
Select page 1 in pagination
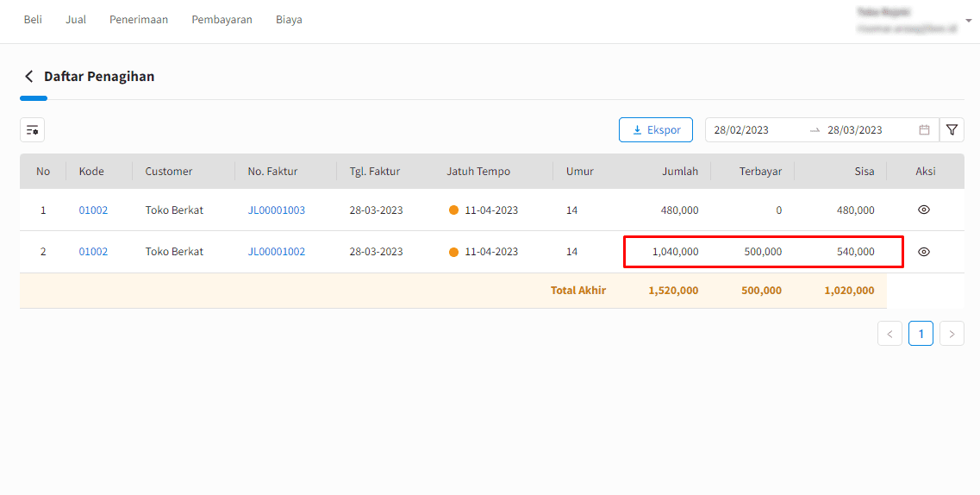(921, 334)
